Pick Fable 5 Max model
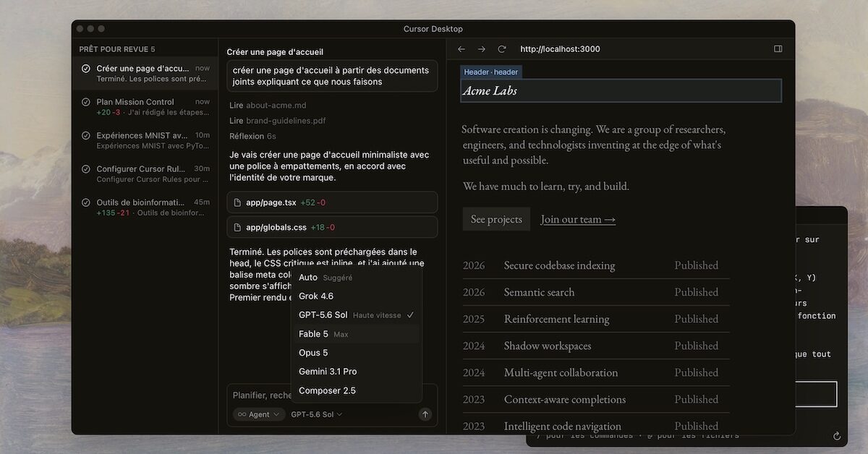This screenshot has width=868, height=454. click(x=357, y=334)
